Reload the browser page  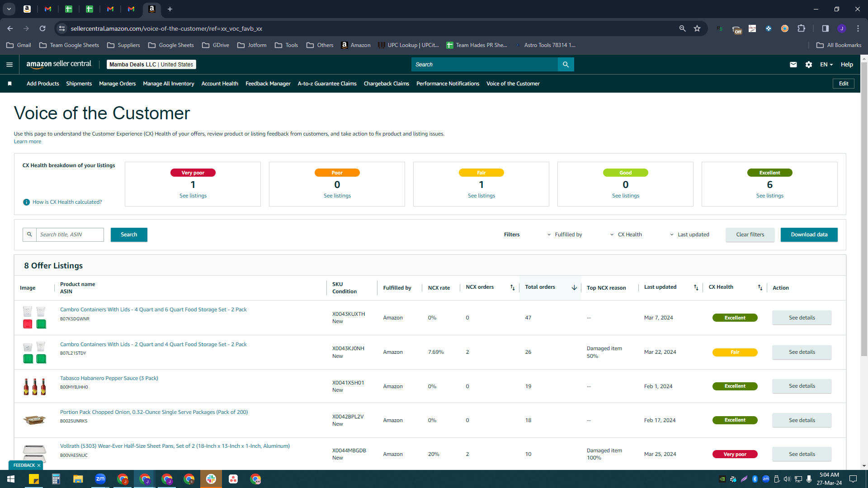click(x=42, y=28)
